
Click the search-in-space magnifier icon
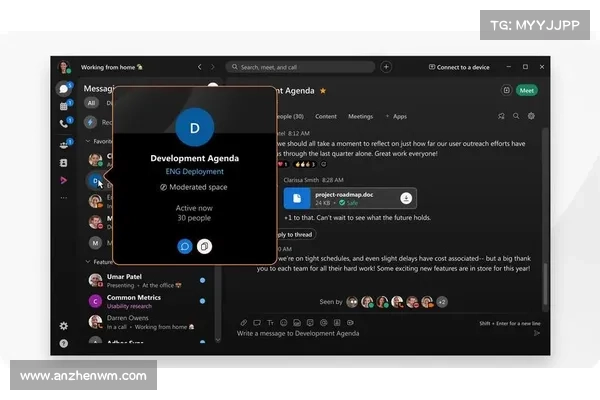coord(516,116)
